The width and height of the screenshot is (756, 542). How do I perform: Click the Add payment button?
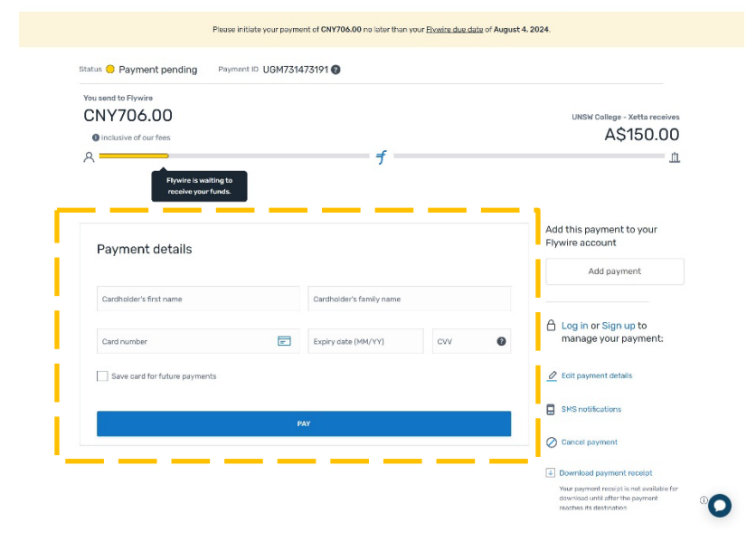(x=614, y=271)
